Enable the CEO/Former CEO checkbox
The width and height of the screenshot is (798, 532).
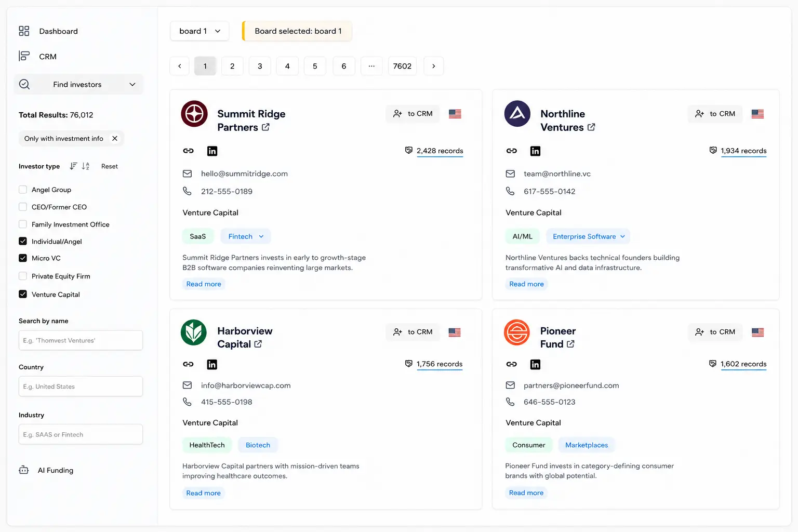(x=23, y=207)
